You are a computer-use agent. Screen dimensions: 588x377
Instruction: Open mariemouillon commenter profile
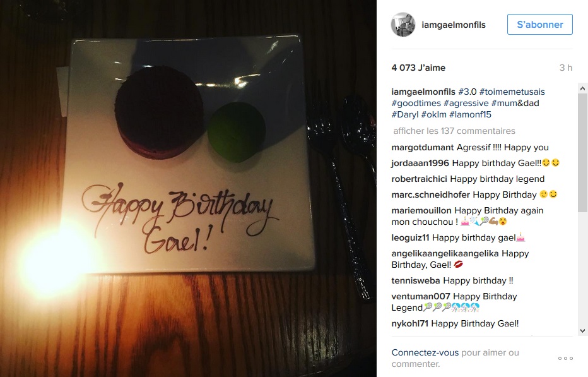click(421, 211)
